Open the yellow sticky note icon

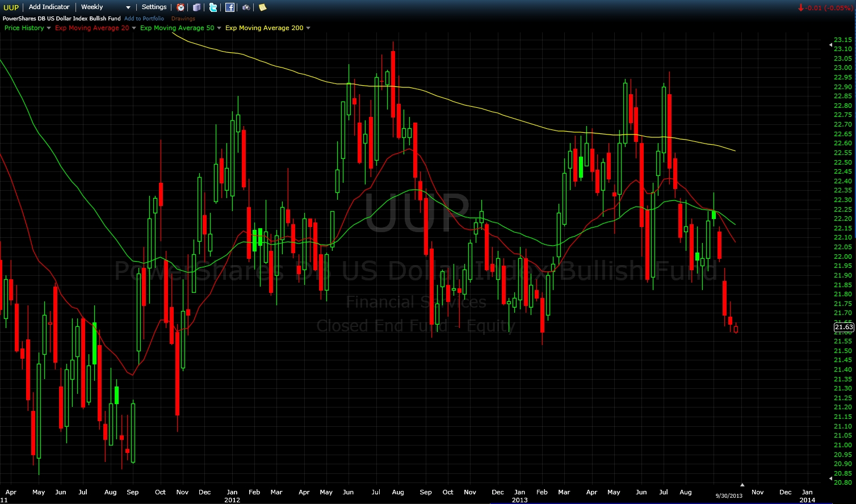262,7
